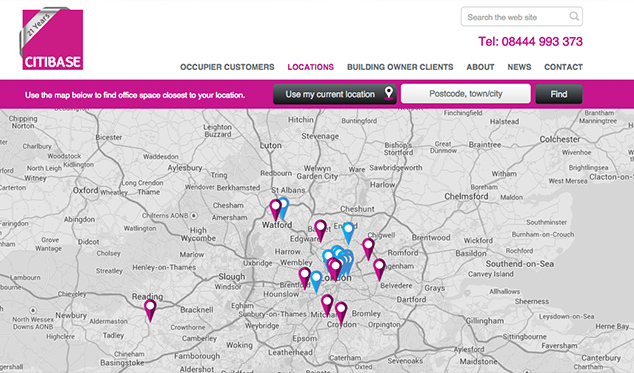634x373 pixels.
Task: Click the Bracknell map label
Action: point(197,310)
